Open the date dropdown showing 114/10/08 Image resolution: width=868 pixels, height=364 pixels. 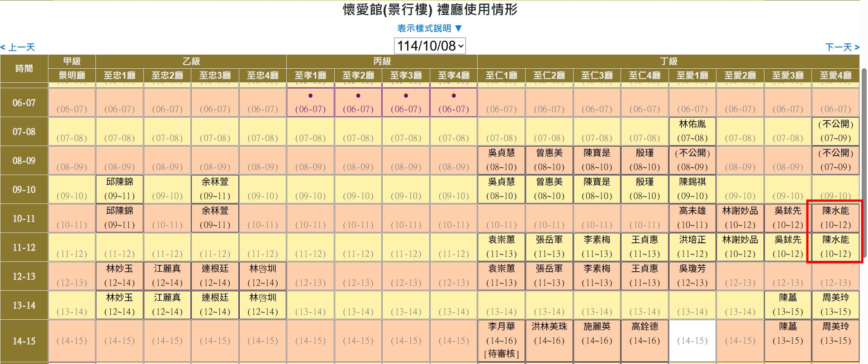point(430,46)
